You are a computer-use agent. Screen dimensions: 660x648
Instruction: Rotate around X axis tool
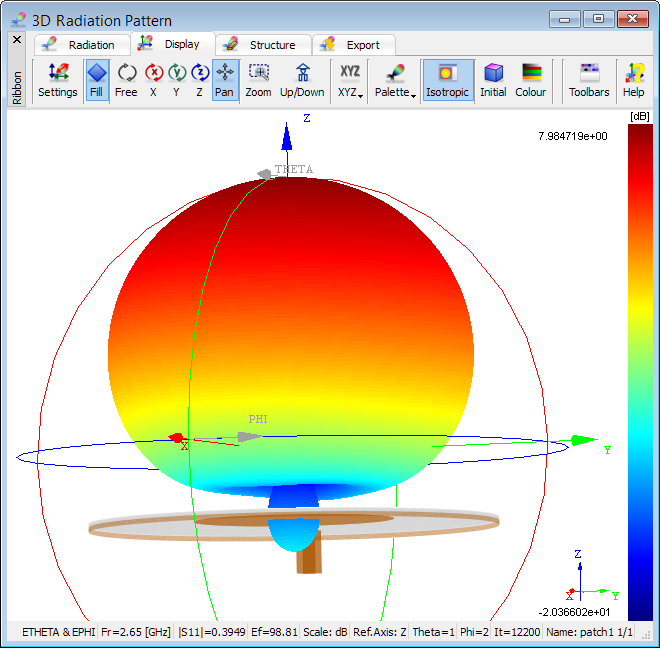coord(153,80)
